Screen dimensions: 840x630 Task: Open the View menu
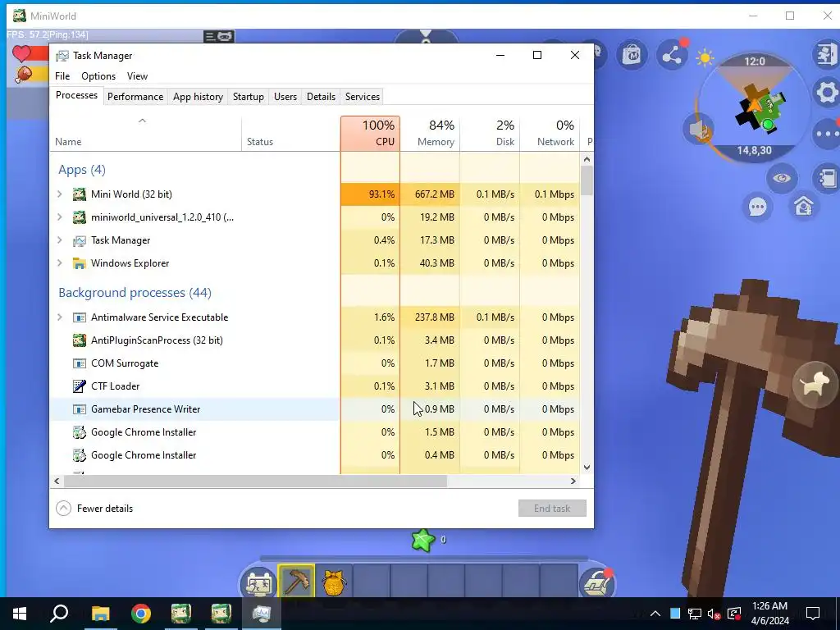click(137, 76)
